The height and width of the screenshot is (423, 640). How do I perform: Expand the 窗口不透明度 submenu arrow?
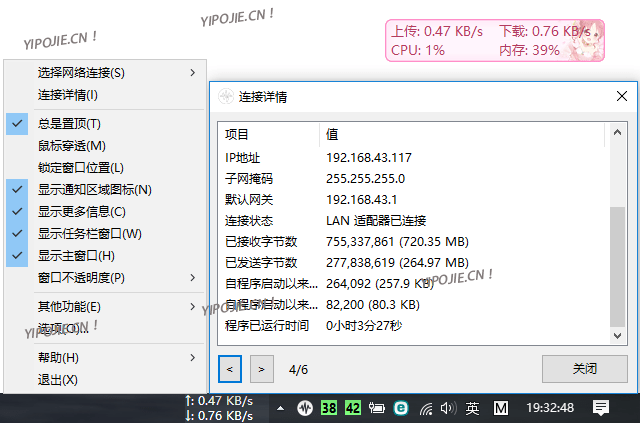tap(193, 278)
